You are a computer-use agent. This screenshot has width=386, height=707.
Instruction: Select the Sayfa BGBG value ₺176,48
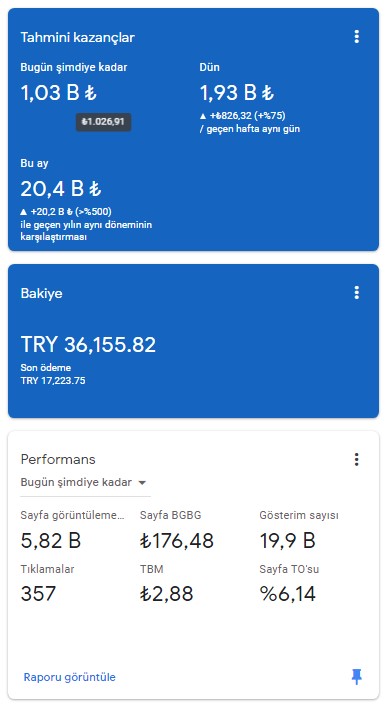(177, 540)
